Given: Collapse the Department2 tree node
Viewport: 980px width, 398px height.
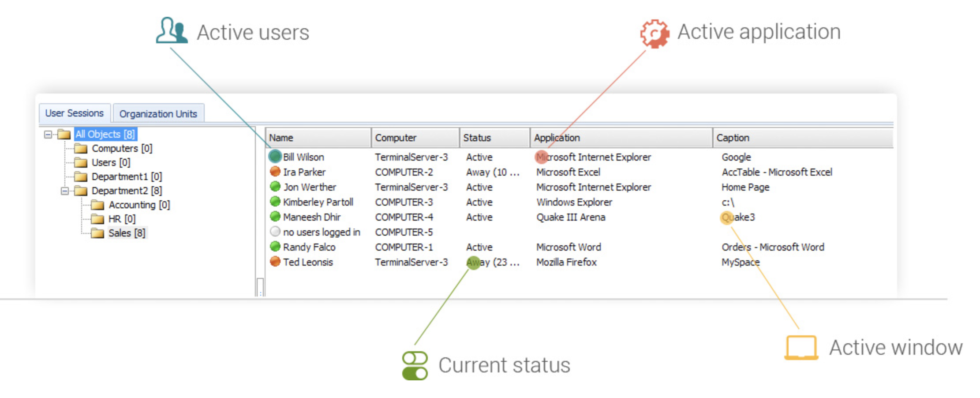Looking at the screenshot, I should tap(65, 191).
